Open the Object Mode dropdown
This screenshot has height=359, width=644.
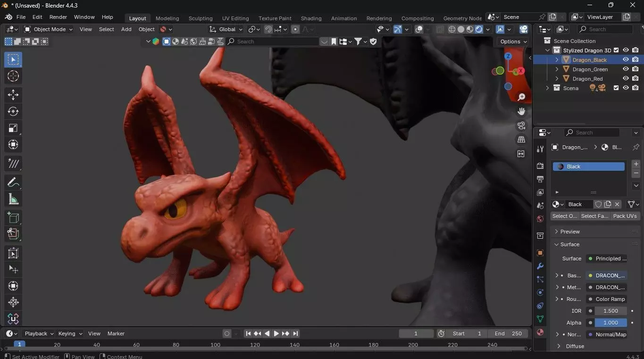point(48,29)
